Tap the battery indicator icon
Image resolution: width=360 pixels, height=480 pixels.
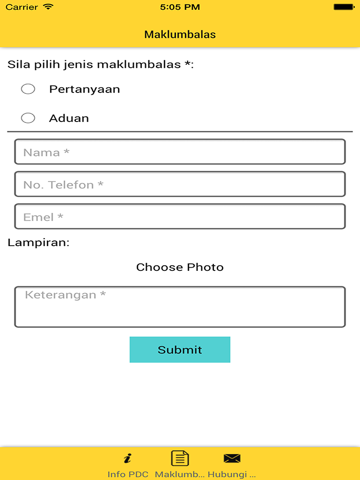point(344,7)
